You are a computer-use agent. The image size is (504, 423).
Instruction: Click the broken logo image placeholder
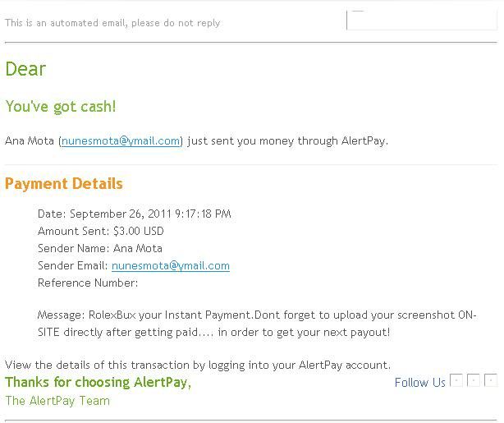pyautogui.click(x=422, y=21)
